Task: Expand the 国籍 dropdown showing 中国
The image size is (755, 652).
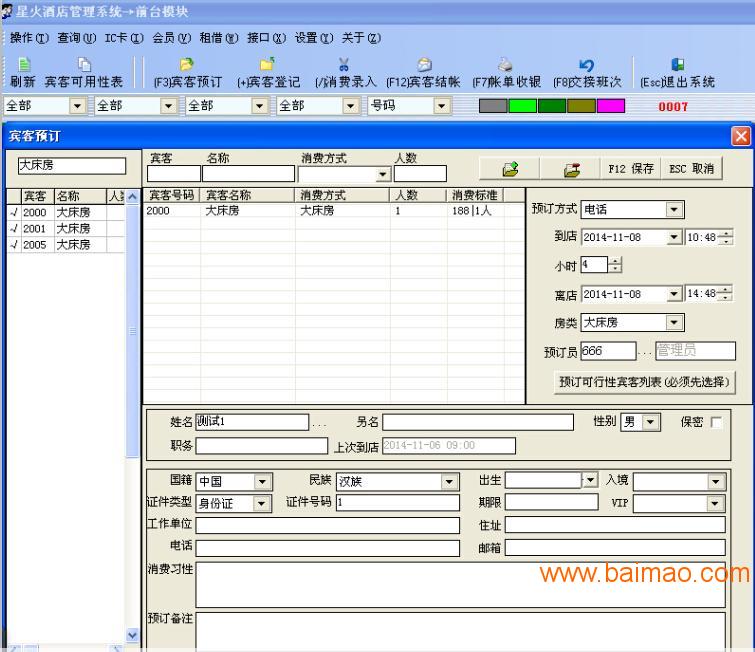Action: 262,481
